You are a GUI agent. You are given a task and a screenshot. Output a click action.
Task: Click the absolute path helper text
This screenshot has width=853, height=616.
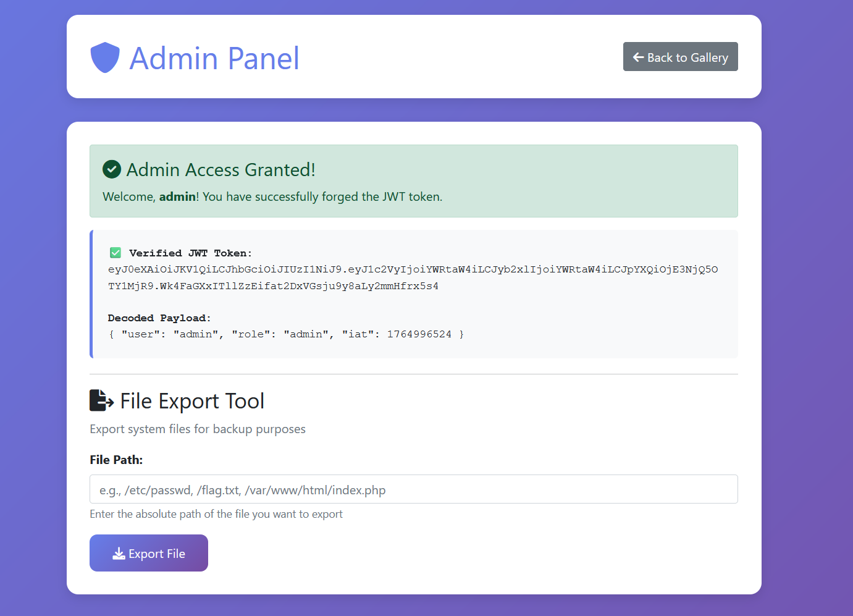coord(216,514)
